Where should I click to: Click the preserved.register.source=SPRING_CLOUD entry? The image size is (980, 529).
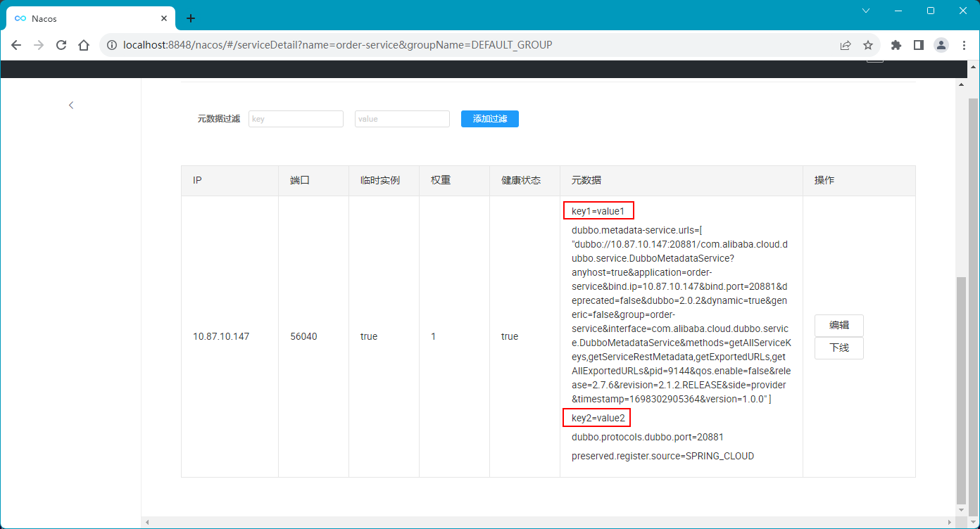(x=662, y=456)
